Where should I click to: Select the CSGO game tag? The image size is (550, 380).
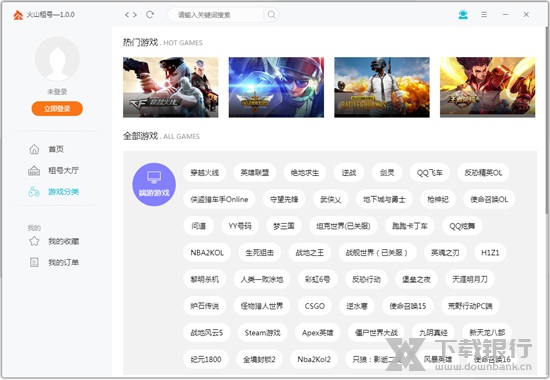point(315,306)
